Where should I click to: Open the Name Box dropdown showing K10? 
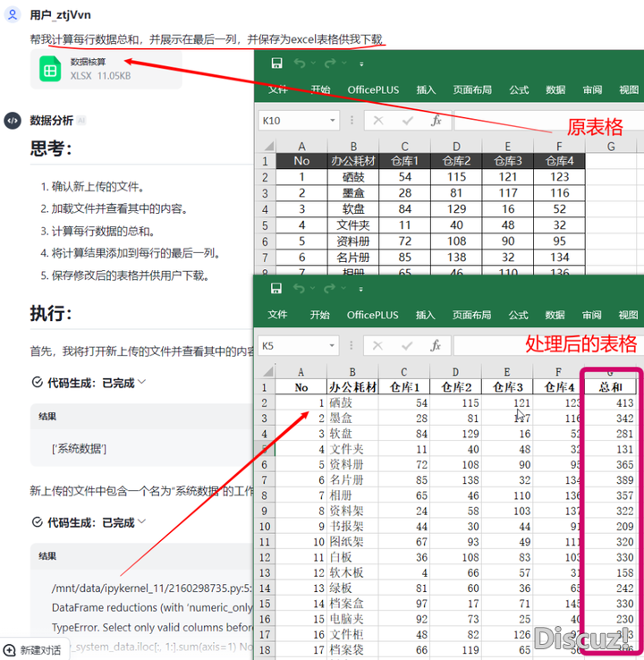[333, 121]
